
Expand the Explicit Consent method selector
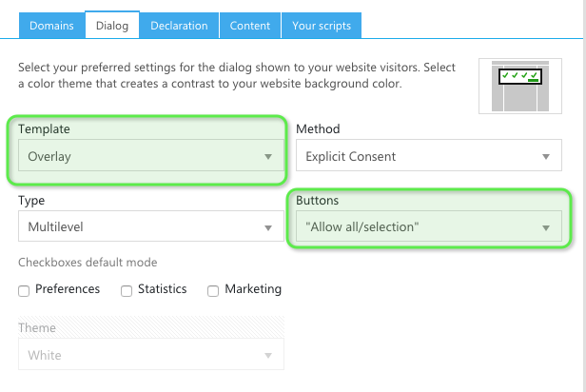428,156
